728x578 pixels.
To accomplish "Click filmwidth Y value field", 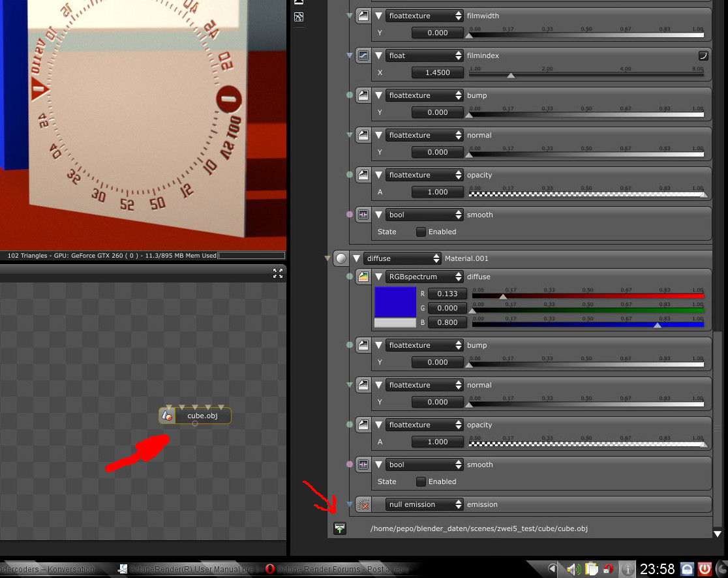I will click(x=437, y=33).
